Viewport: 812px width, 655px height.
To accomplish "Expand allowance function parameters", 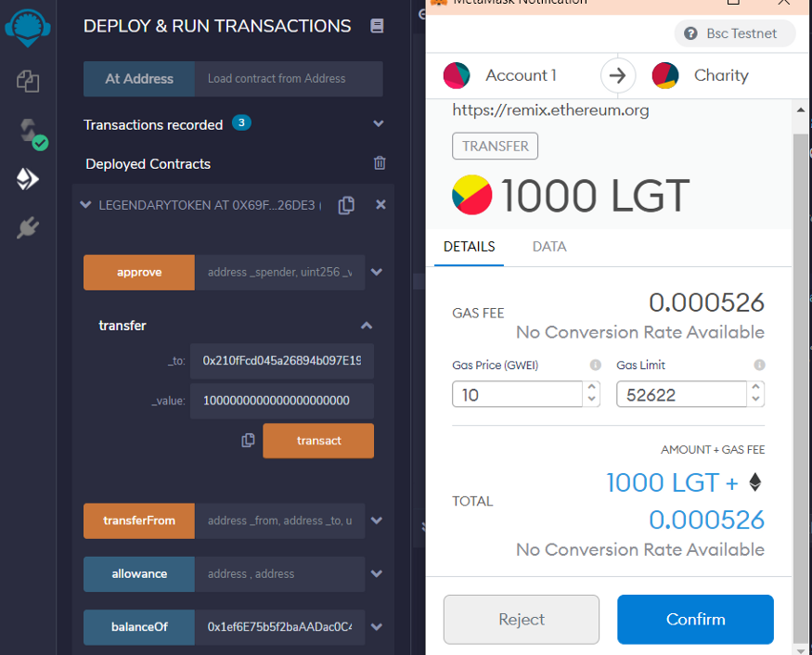I will (377, 573).
